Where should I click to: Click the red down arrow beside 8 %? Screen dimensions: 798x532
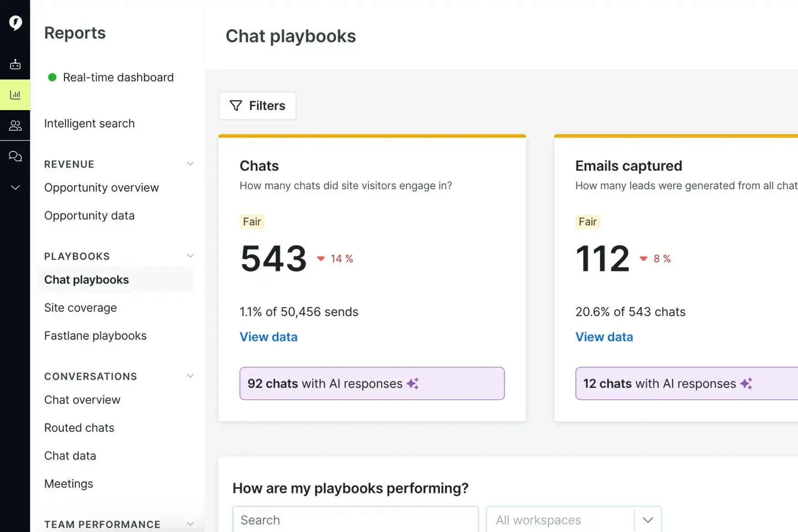click(x=643, y=259)
